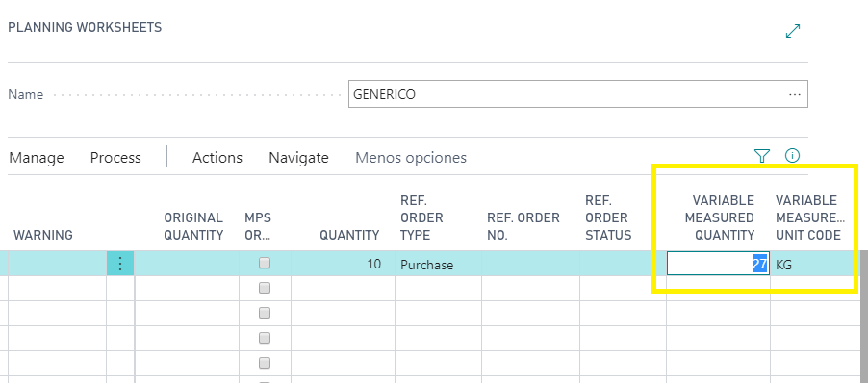Click Menos opciones to show fewer options
868x383 pixels.
pos(411,158)
